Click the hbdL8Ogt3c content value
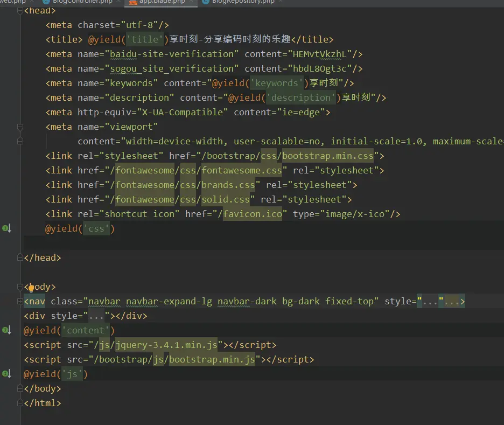 pos(319,68)
